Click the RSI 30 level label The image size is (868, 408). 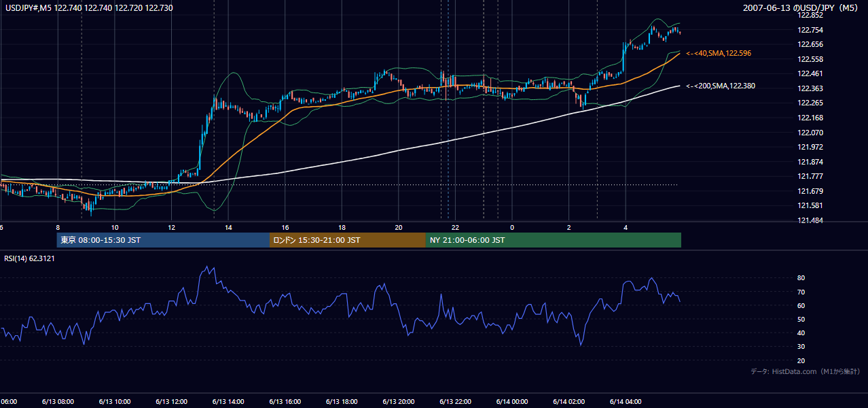[x=801, y=346]
